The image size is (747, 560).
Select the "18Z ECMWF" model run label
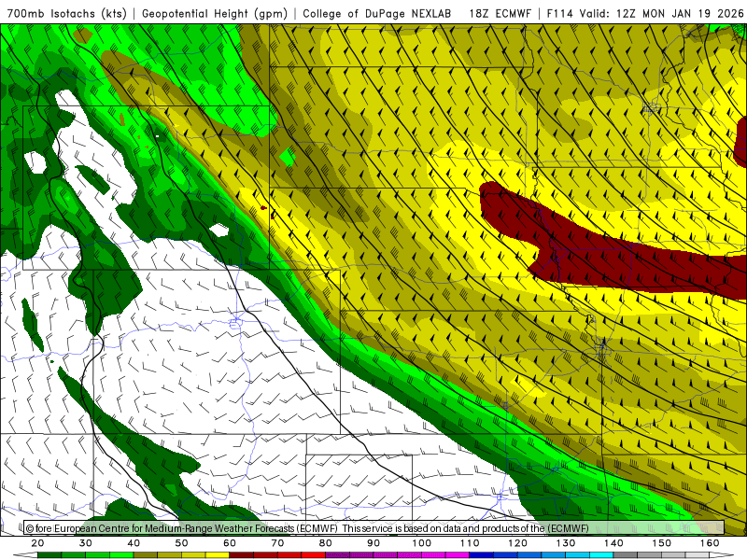(x=500, y=13)
